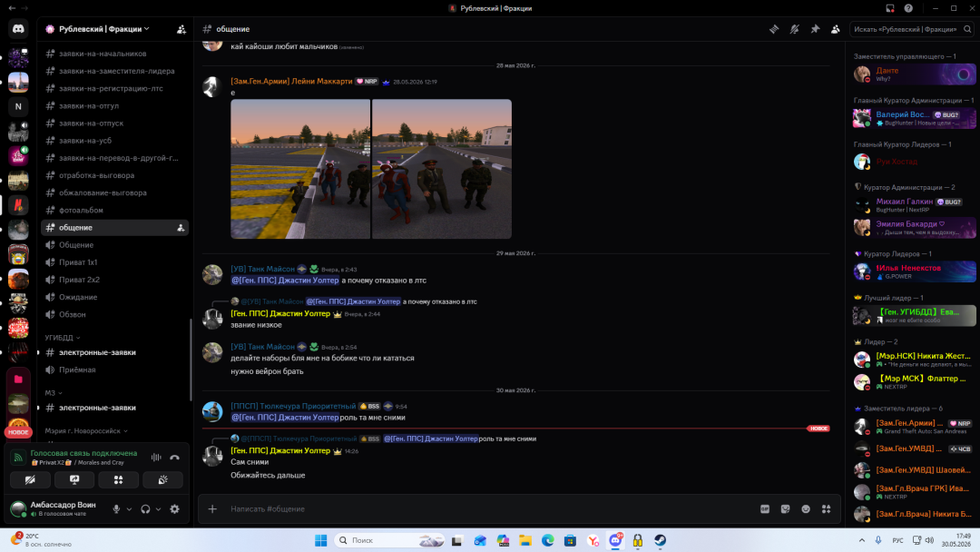The image size is (980, 552).
Task: Open the soundboard button in voice panel
Action: pyautogui.click(x=162, y=479)
